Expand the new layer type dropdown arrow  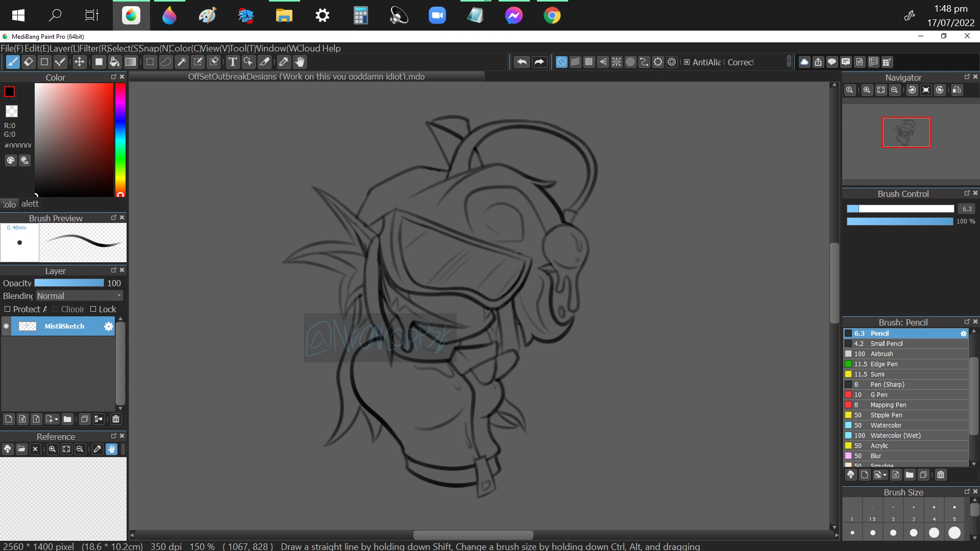coord(56,419)
